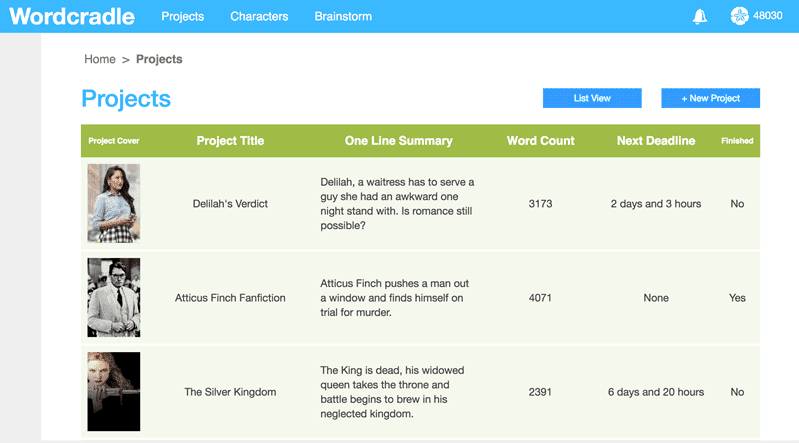Viewport: 799px width, 443px height.
Task: Click the Project Cover column header
Action: [x=114, y=141]
